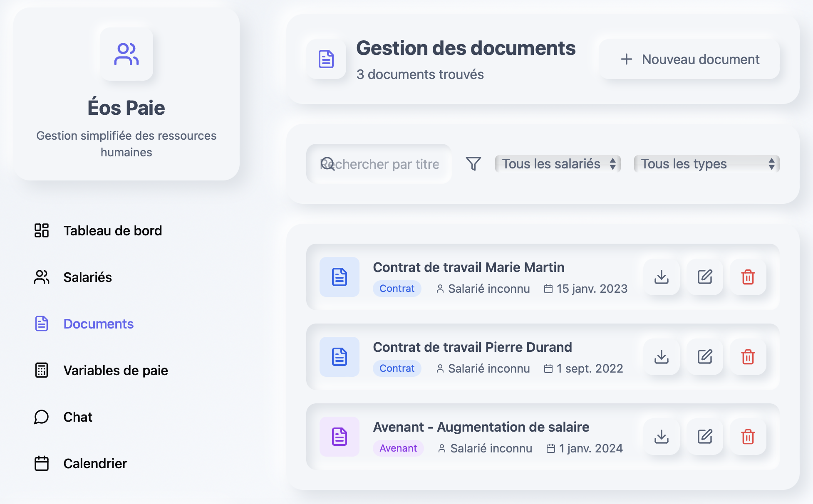
Task: Click the date 15 janv. 2023
Action: tap(592, 289)
